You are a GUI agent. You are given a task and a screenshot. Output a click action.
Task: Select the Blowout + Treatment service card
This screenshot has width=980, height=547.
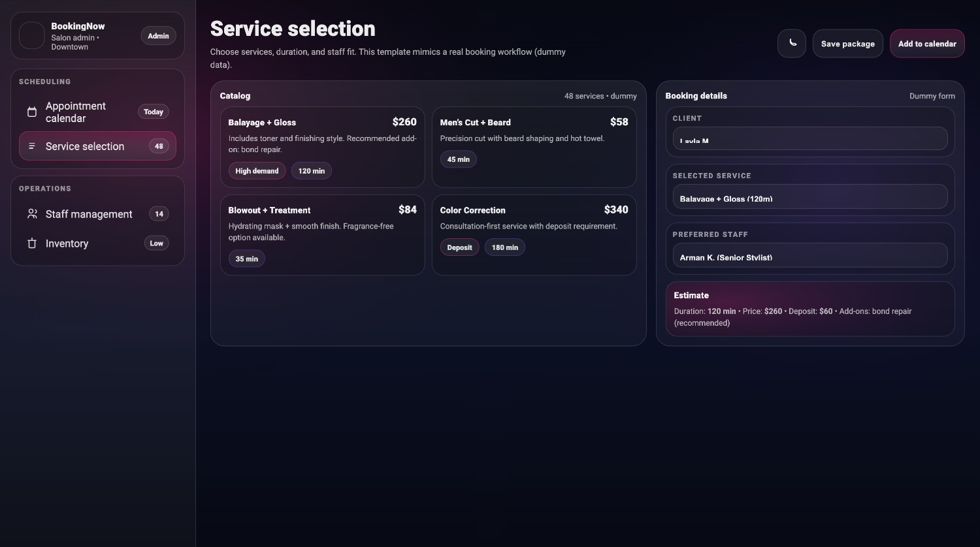(322, 235)
